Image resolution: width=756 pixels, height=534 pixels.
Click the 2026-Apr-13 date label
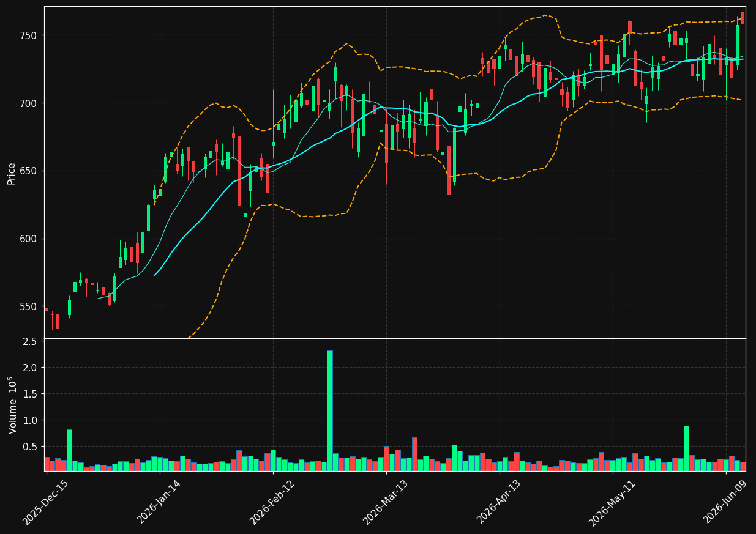pos(499,502)
